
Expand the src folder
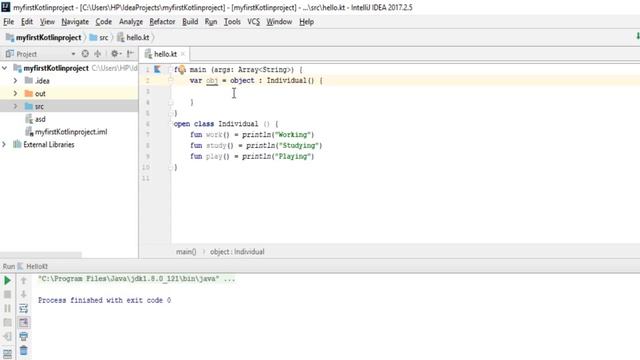pyautogui.click(x=15, y=106)
